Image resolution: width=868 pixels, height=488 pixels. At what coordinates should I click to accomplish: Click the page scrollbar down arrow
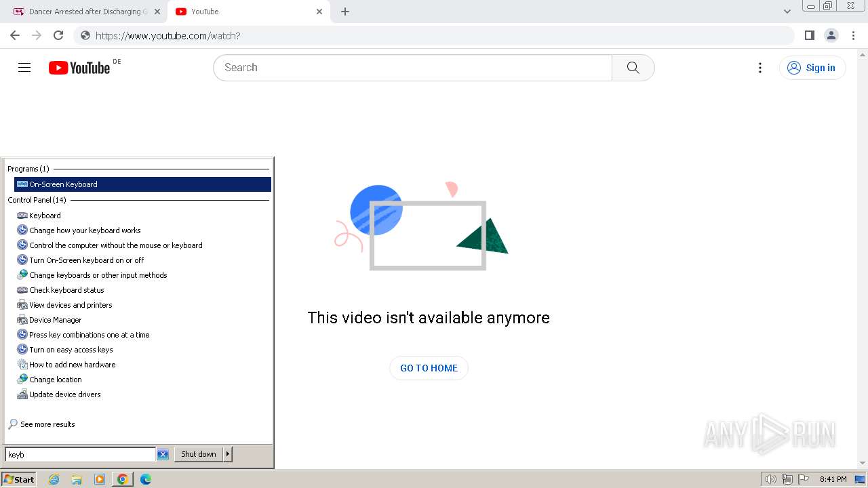point(863,463)
